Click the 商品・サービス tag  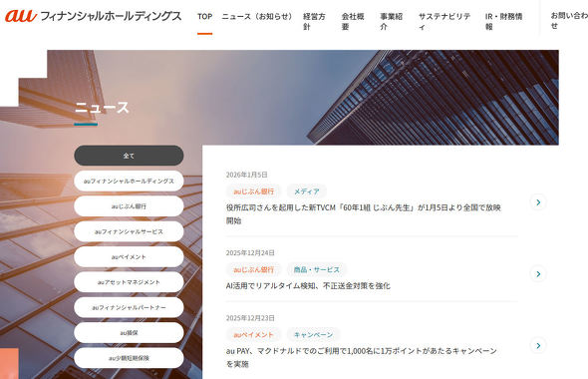coord(317,269)
